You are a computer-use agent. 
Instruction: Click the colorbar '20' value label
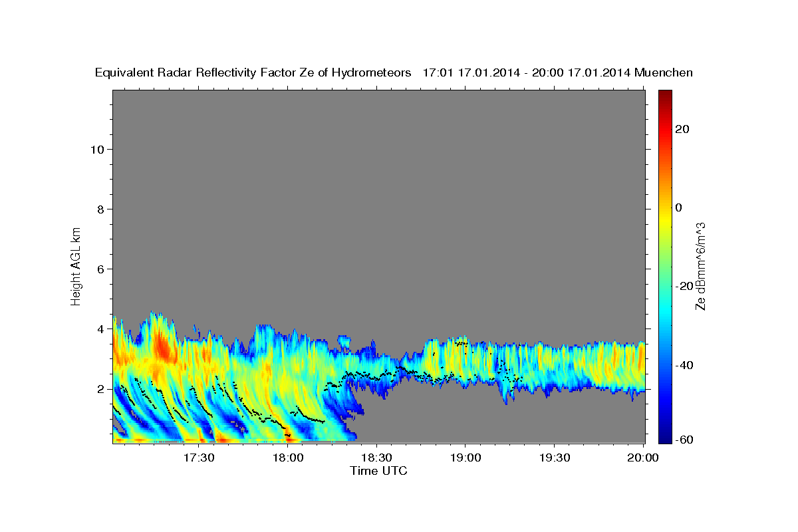(681, 129)
